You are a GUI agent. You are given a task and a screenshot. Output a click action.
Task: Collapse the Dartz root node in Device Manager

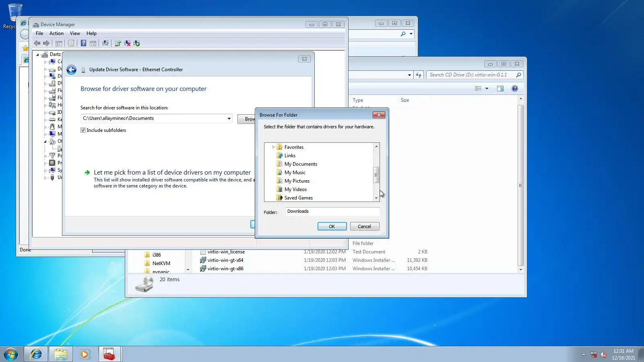click(x=38, y=55)
